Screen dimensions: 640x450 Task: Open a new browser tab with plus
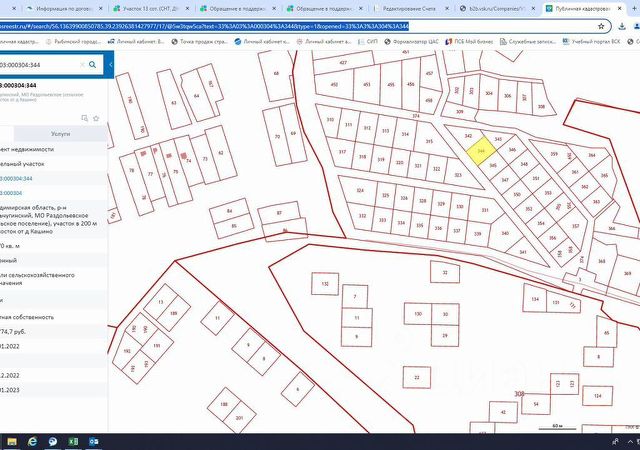pos(635,8)
